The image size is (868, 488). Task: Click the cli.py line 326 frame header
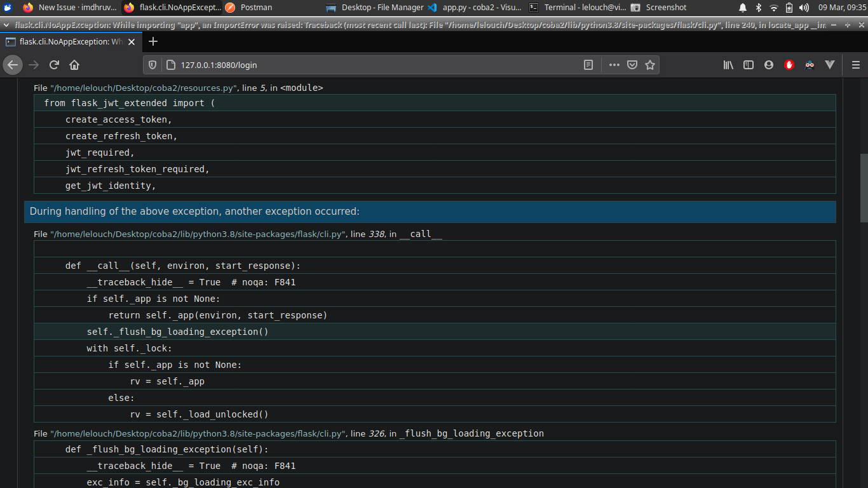(x=288, y=433)
